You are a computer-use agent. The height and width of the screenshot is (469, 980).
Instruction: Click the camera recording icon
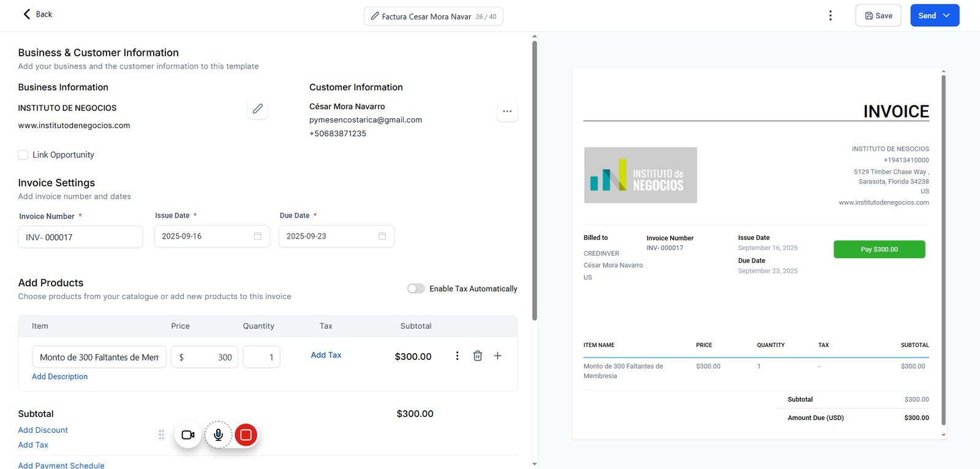click(x=188, y=435)
